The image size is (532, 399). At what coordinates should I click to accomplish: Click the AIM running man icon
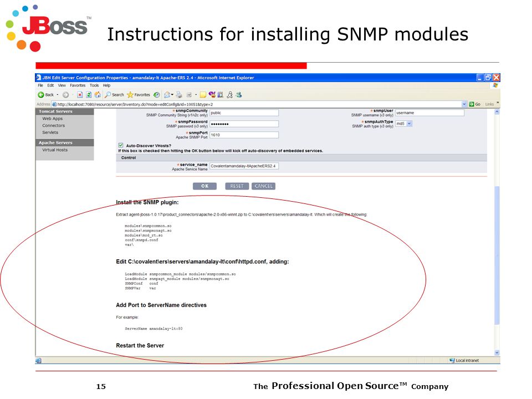229,95
